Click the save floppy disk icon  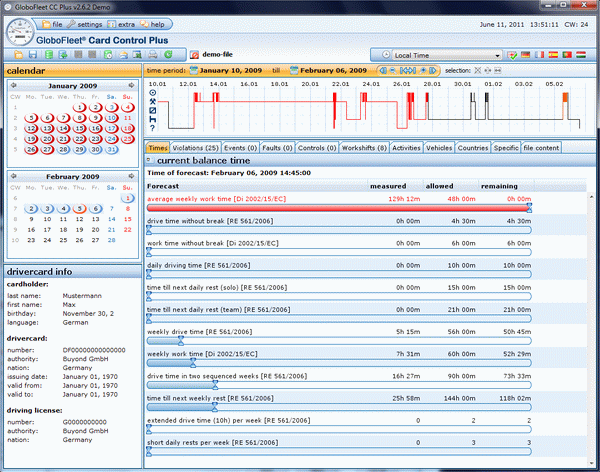click(33, 55)
